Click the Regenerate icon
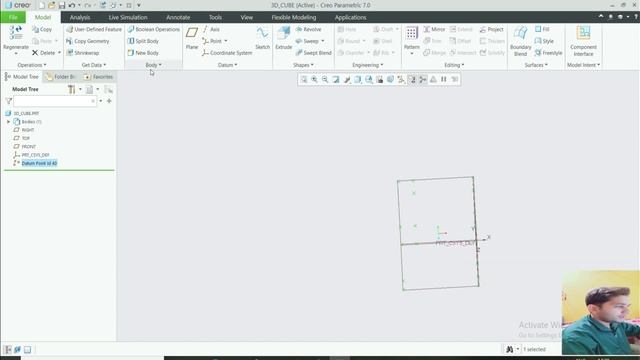640x360 pixels. coord(16,32)
